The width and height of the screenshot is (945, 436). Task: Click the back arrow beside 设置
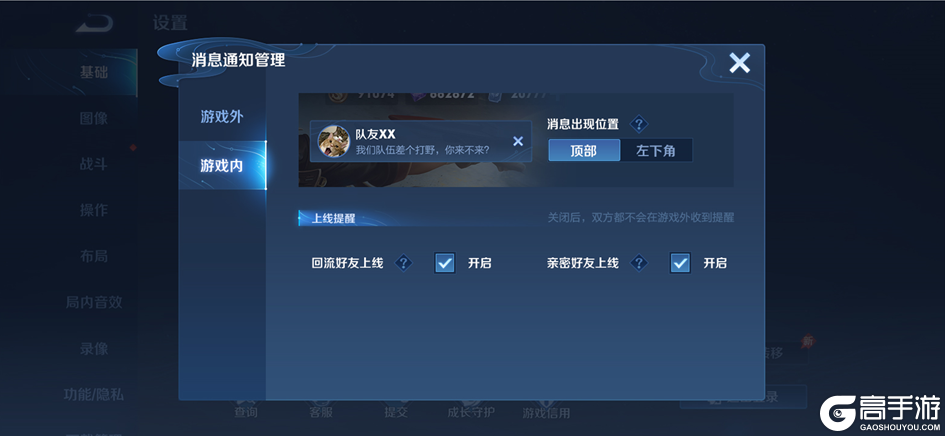pyautogui.click(x=94, y=24)
